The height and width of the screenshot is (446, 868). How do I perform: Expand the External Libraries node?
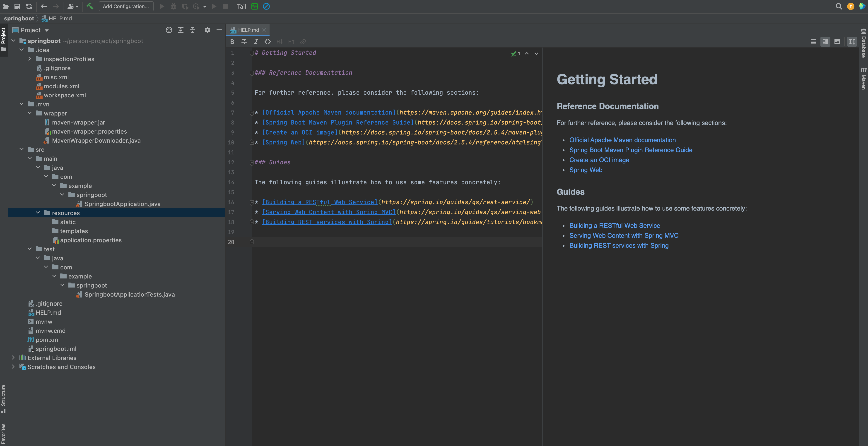tap(14, 358)
